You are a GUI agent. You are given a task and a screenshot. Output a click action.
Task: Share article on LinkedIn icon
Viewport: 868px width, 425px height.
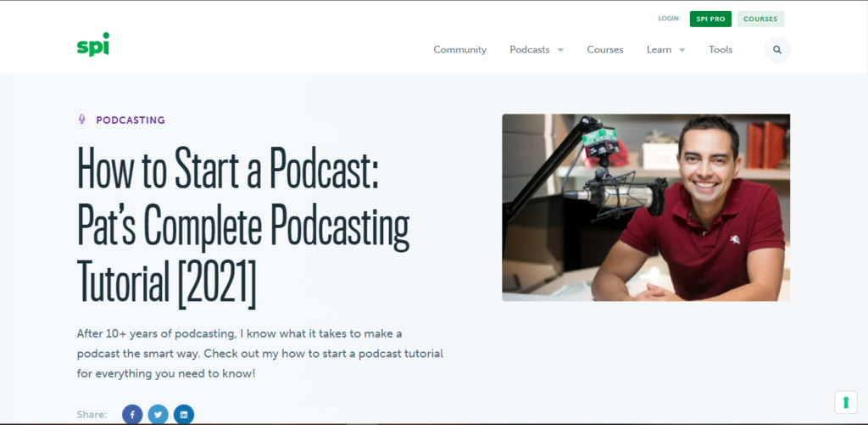pyautogui.click(x=184, y=415)
